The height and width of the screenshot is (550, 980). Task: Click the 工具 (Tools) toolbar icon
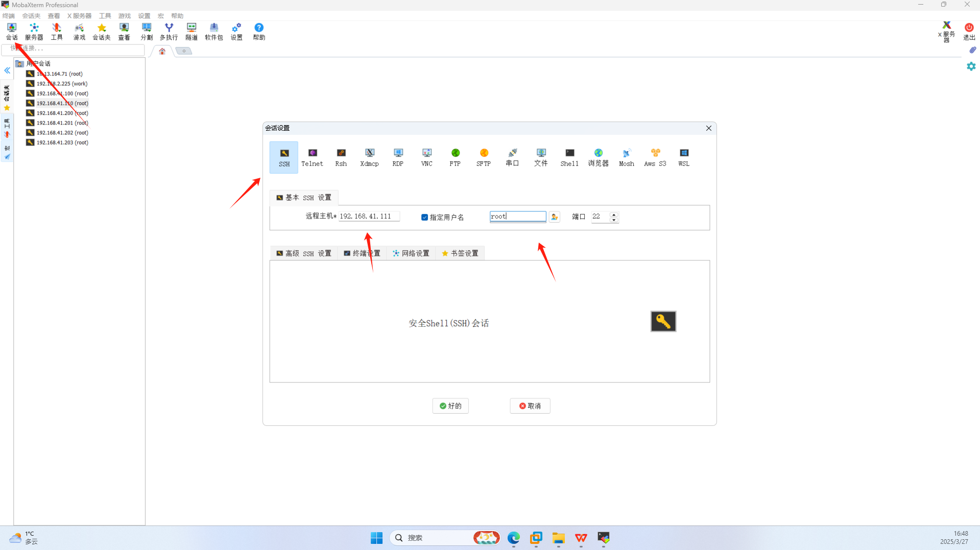point(57,31)
